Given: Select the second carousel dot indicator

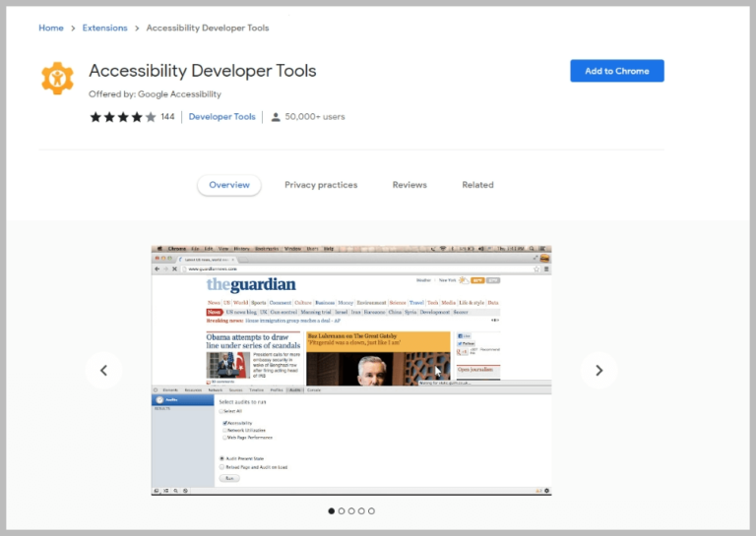Looking at the screenshot, I should pos(341,510).
